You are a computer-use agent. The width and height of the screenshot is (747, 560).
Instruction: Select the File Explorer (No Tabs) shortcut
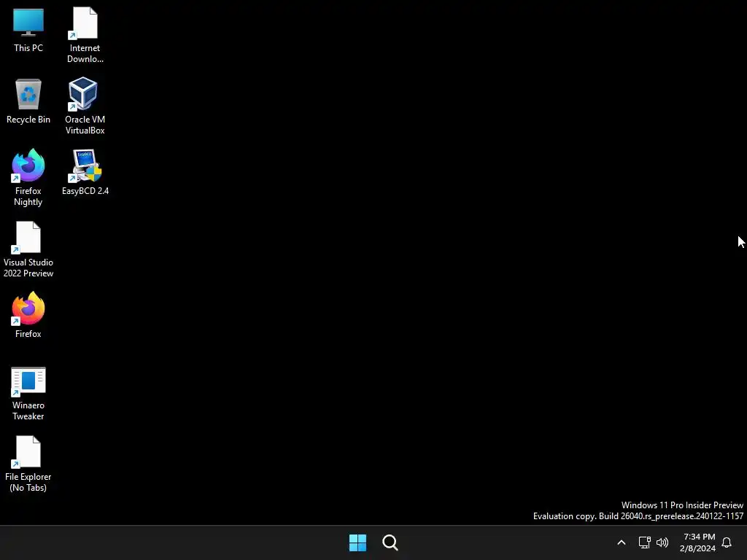coord(28,451)
